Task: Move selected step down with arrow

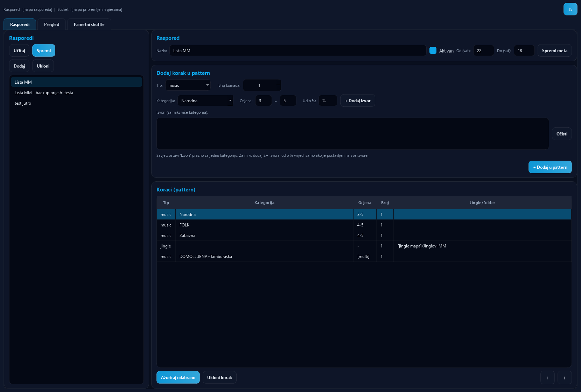Action: 565,377
